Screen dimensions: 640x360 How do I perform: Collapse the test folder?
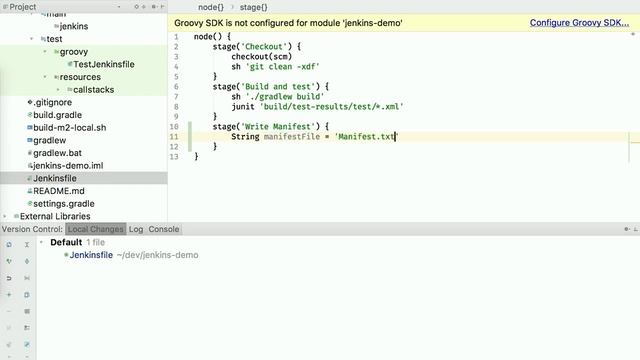32,39
